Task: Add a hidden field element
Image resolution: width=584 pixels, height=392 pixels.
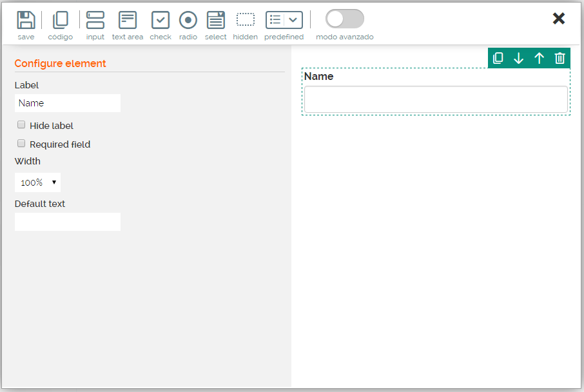Action: point(245,21)
